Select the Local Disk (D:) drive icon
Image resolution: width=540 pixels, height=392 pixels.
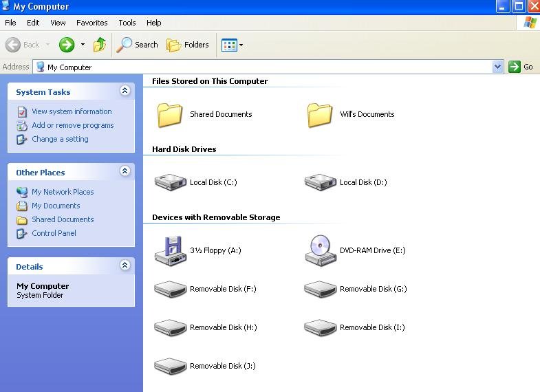tap(321, 182)
